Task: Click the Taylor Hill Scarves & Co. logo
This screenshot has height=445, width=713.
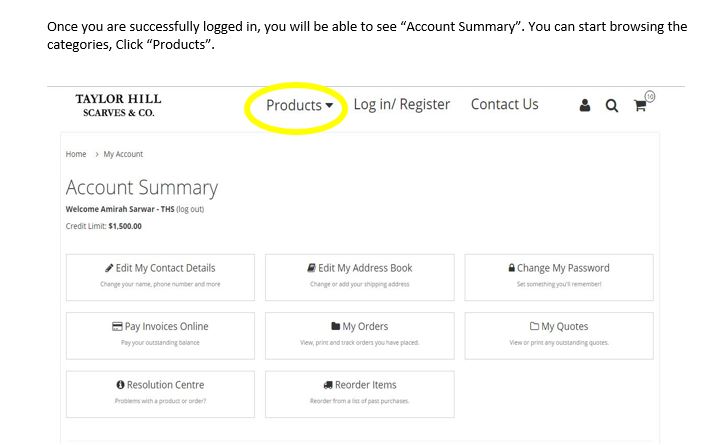Action: click(x=118, y=105)
